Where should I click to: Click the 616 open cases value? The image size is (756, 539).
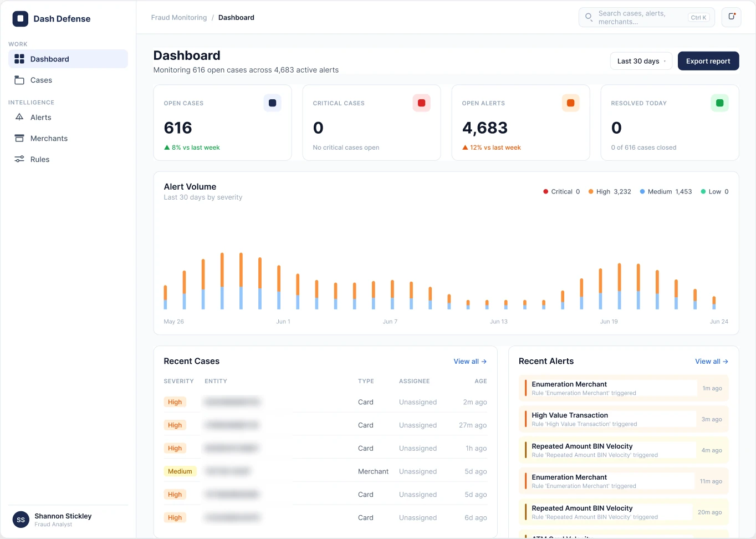(x=178, y=128)
